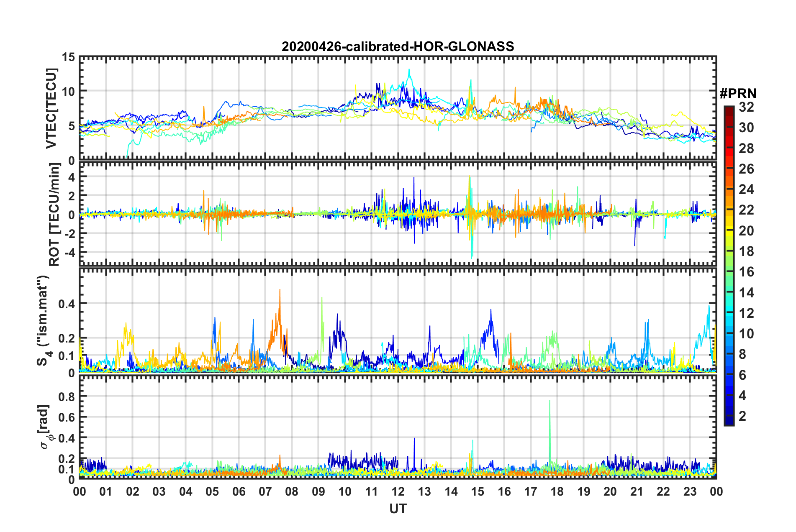Click the 30 tick label on colorbar
Viewport: 796px width, 532px height.
(x=746, y=128)
